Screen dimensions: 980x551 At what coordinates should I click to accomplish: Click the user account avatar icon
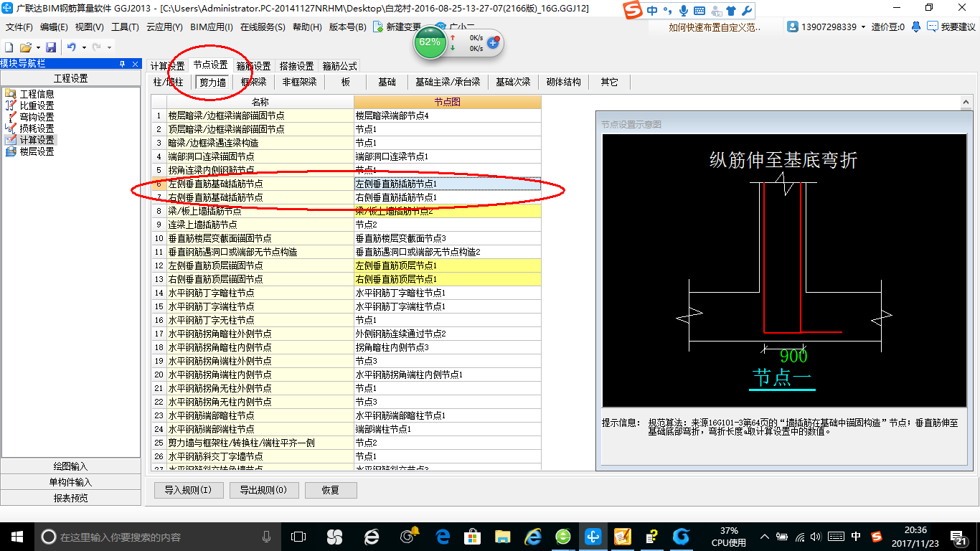pos(793,27)
